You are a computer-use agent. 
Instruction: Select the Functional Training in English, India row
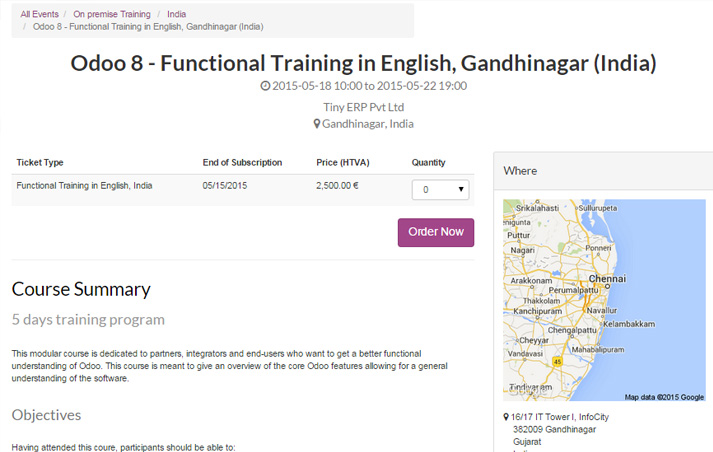[x=243, y=190]
